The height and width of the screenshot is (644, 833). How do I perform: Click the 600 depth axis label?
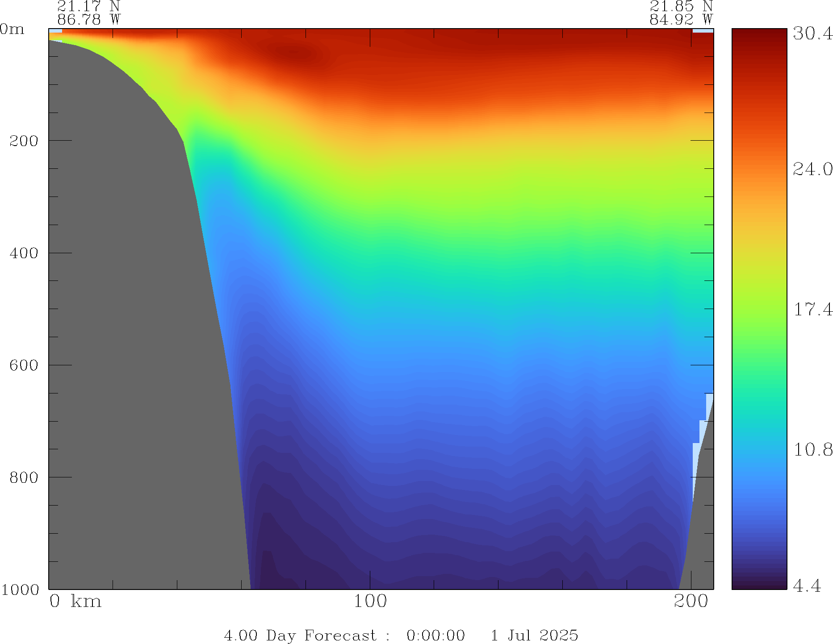[24, 365]
